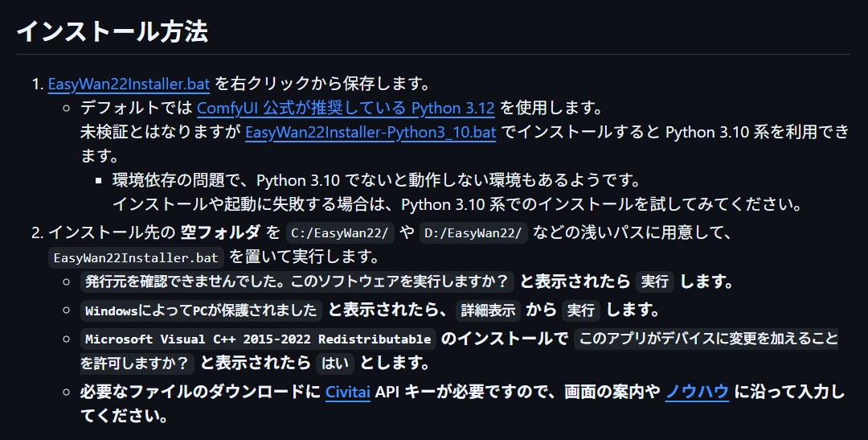
Task: Visit the Civitai link
Action: [x=348, y=393]
